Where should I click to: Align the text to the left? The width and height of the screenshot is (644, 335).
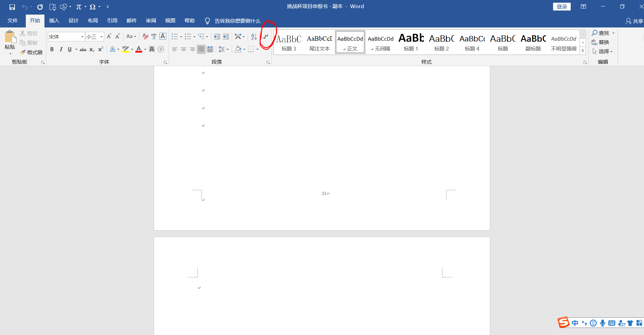pyautogui.click(x=175, y=49)
